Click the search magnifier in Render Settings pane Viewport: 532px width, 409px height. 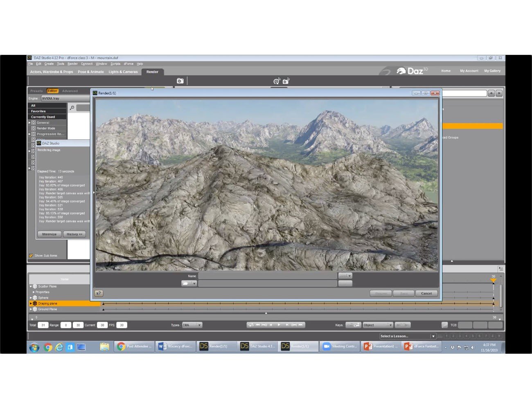72,108
